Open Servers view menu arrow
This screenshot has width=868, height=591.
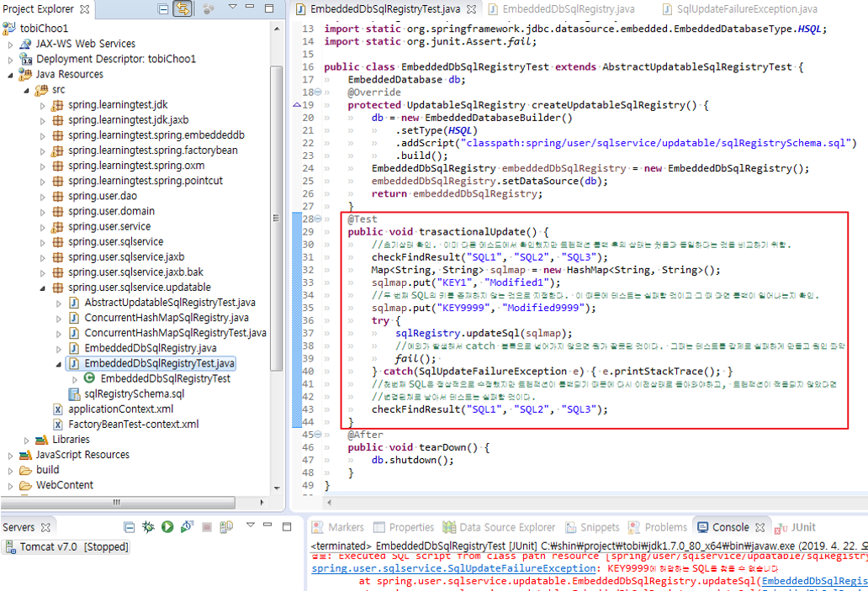[x=250, y=525]
